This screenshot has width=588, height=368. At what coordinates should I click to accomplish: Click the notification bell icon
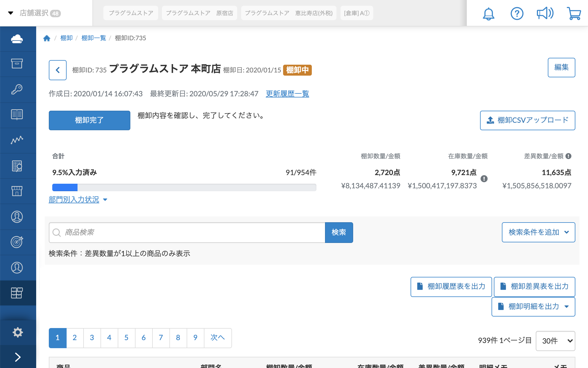(488, 14)
